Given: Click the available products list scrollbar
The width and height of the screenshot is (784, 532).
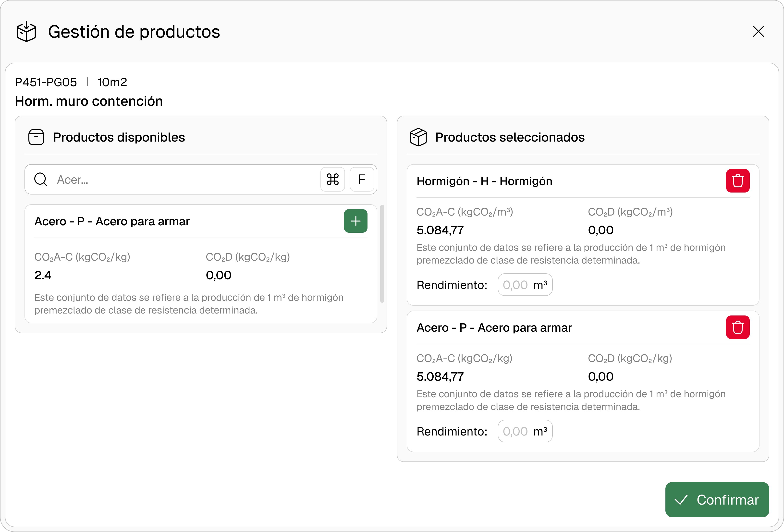Looking at the screenshot, I should point(382,254).
